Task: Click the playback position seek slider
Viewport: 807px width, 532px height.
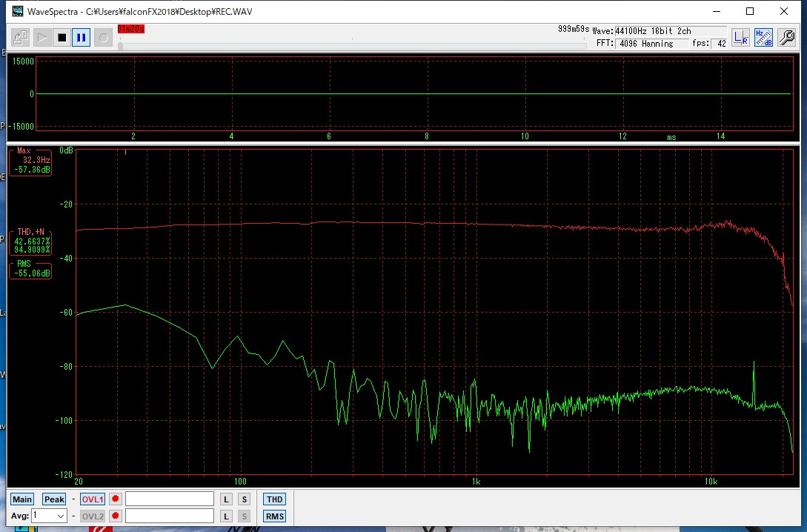Action: point(348,45)
